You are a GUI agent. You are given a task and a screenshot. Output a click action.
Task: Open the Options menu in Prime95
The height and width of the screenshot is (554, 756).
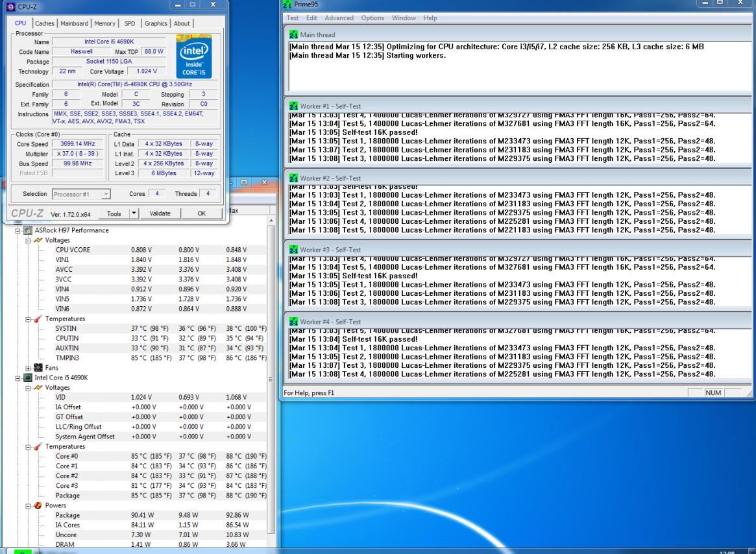point(372,18)
